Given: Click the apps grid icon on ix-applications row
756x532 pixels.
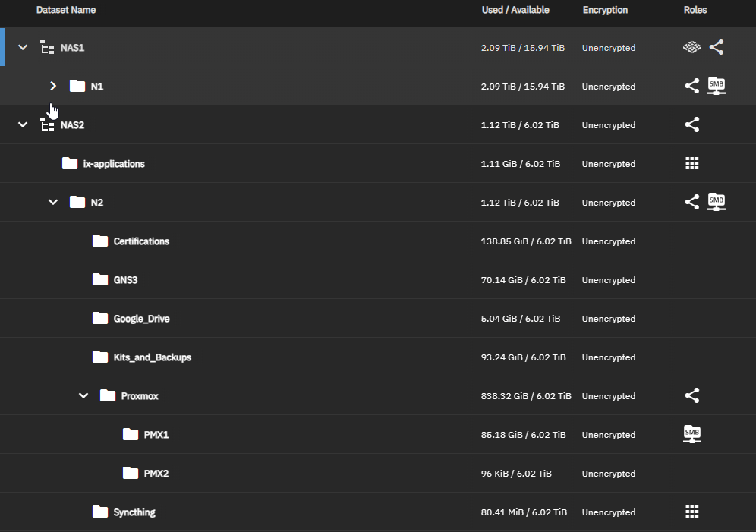Looking at the screenshot, I should click(692, 163).
